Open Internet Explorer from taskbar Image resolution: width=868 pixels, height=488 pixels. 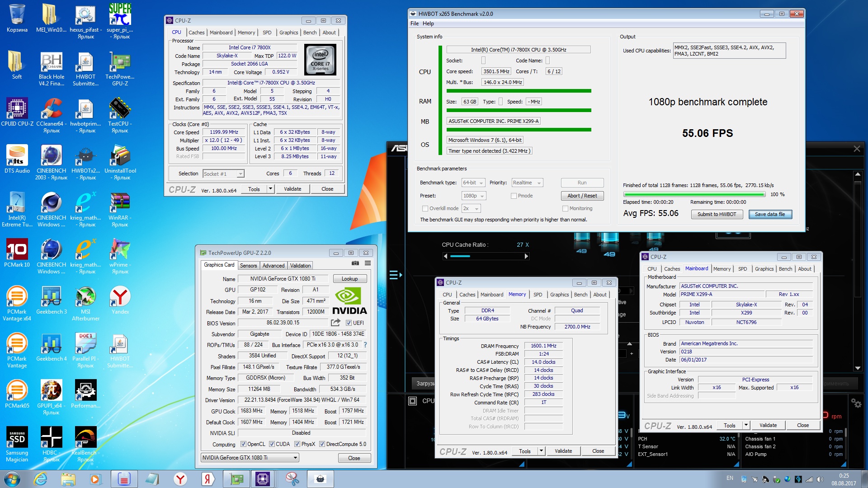[40, 479]
